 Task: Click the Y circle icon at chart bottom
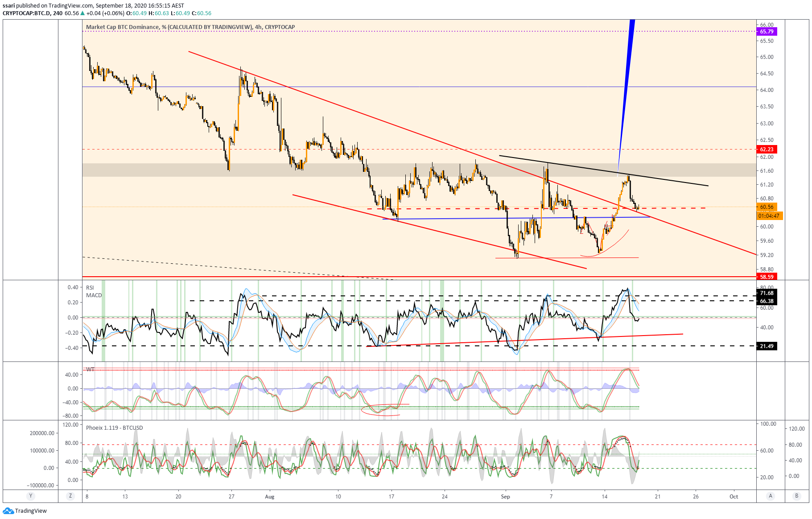(x=30, y=496)
